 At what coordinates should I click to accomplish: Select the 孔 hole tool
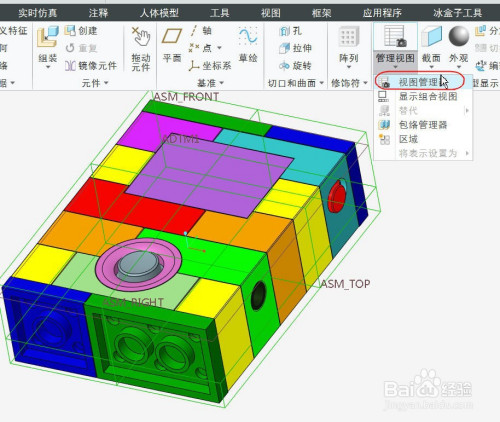[x=290, y=31]
